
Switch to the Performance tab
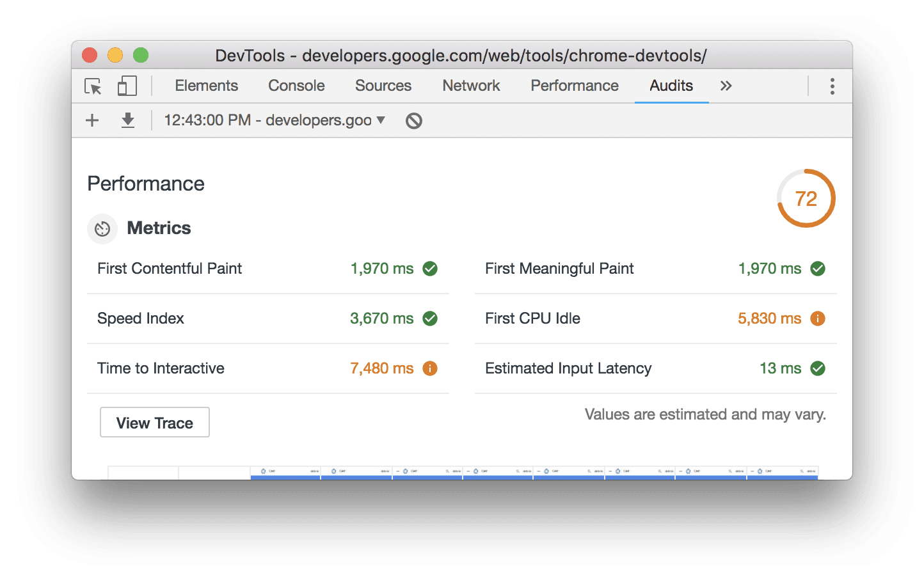[574, 85]
